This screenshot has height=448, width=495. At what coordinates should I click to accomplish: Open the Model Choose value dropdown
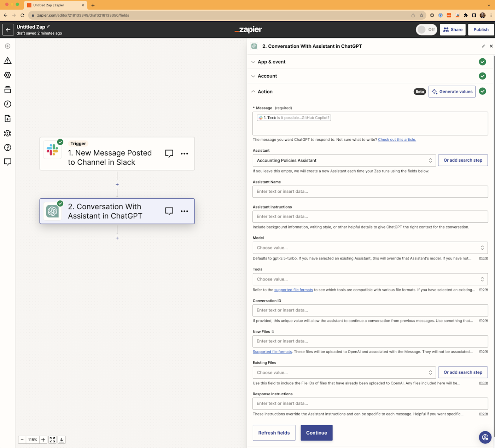pyautogui.click(x=370, y=248)
